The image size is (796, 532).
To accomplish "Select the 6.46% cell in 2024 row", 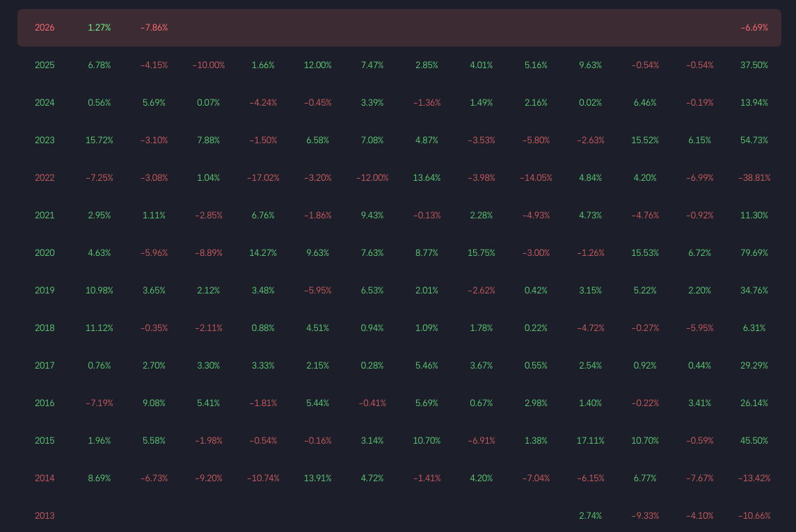I will coord(645,103).
